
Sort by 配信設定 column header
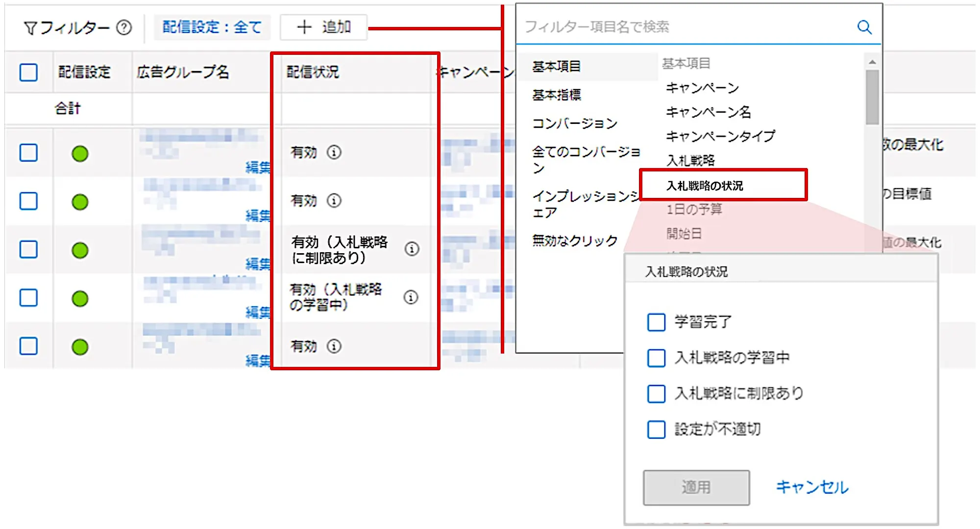[x=84, y=72]
